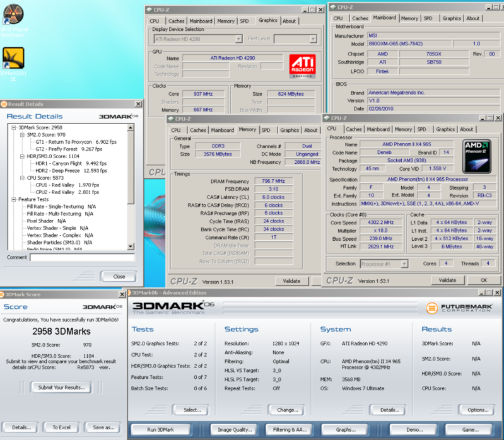
Task: Open the Display Device Selection dropdown
Action: tap(238, 39)
